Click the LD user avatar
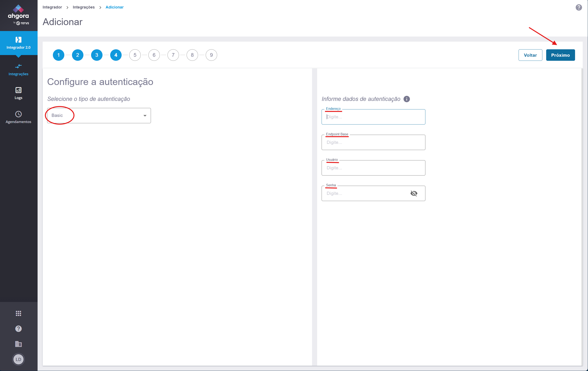This screenshot has height=371, width=588. [x=18, y=359]
